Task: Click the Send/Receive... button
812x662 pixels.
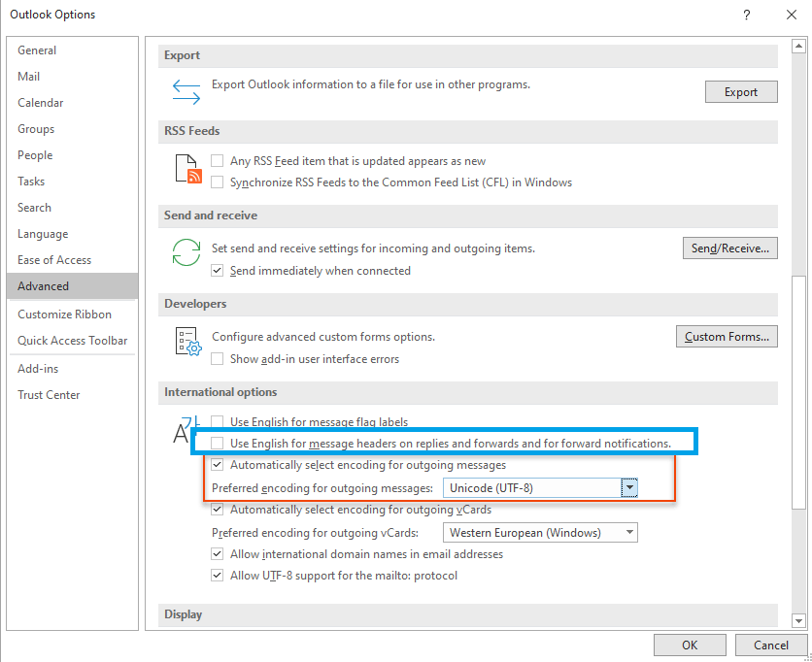Action: click(x=730, y=248)
